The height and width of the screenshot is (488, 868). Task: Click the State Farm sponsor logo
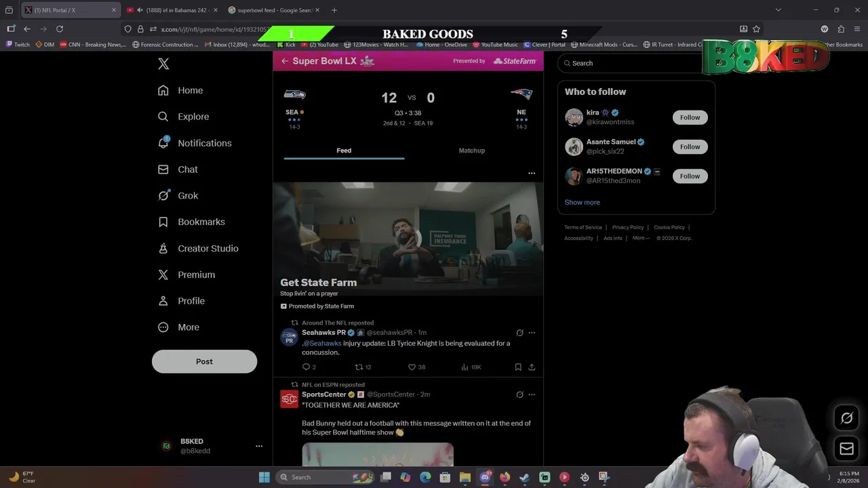pos(515,61)
